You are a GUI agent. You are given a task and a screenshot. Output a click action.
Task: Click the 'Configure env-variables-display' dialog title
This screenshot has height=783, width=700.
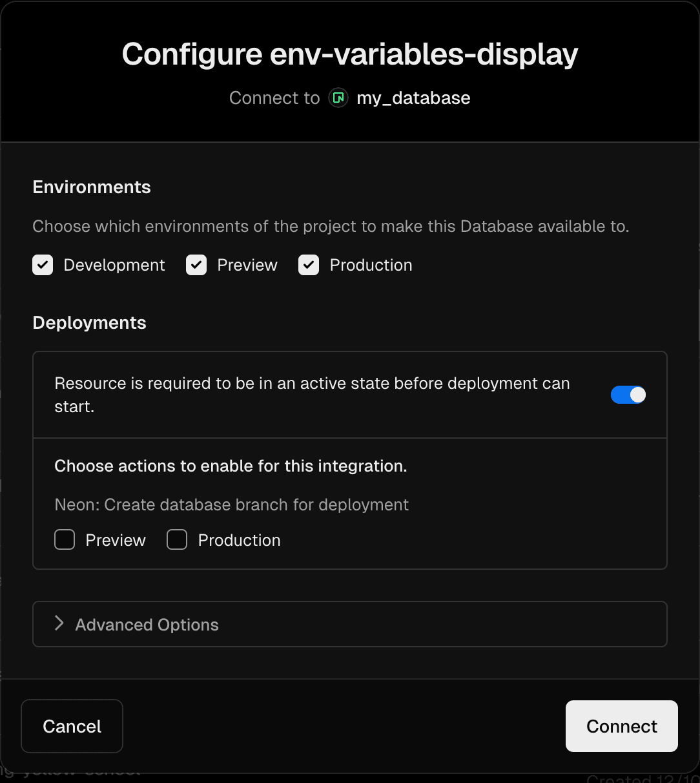click(x=350, y=54)
